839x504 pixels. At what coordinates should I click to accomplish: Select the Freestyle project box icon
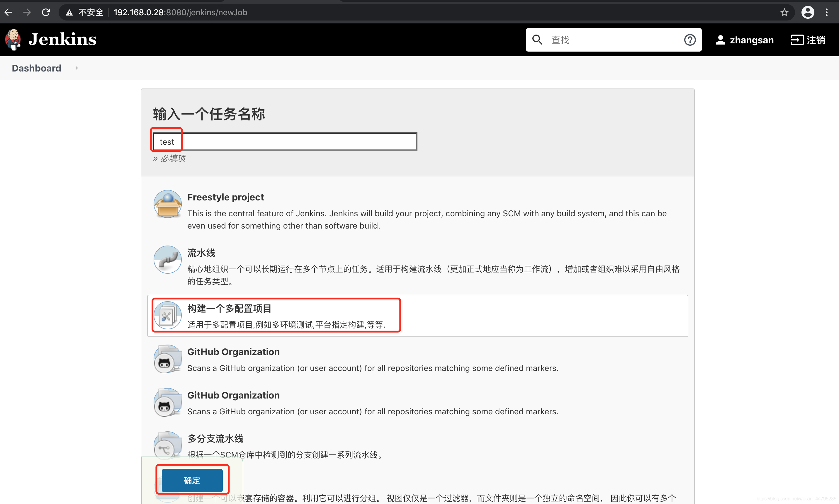pyautogui.click(x=167, y=204)
